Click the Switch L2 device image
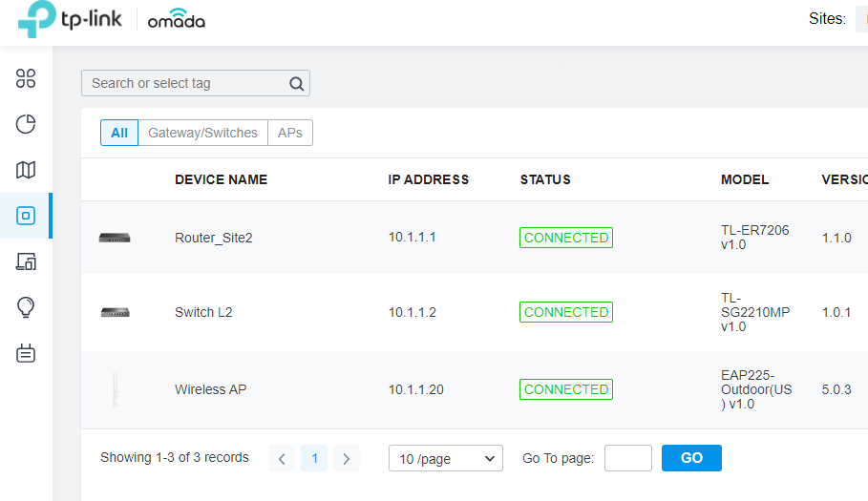Image resolution: width=868 pixels, height=501 pixels. click(x=116, y=312)
